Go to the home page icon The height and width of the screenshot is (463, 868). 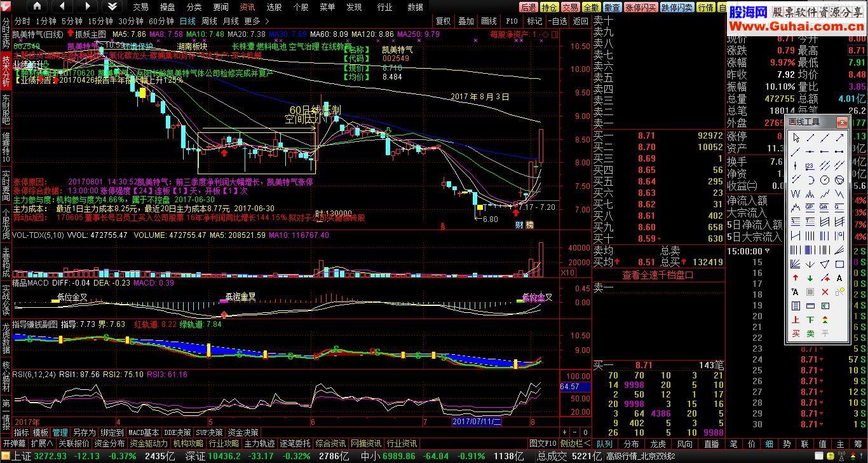pos(37,6)
